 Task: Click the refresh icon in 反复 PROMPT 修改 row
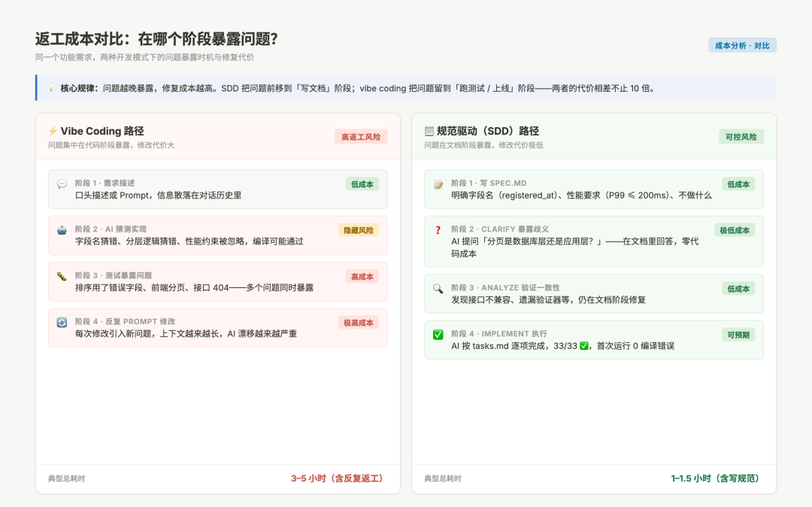62,322
